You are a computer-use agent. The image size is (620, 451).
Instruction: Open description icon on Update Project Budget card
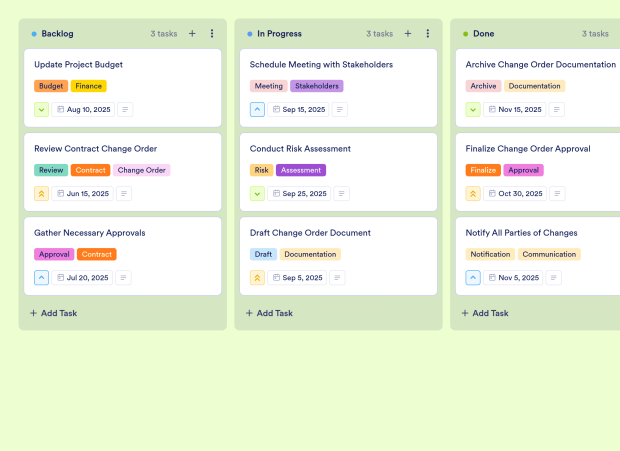click(125, 109)
